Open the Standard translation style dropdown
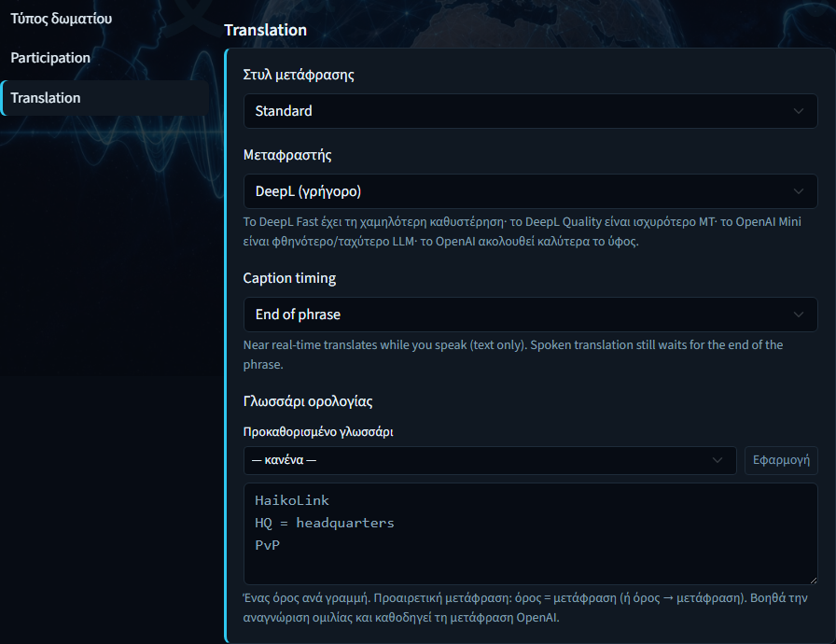 pos(531,111)
